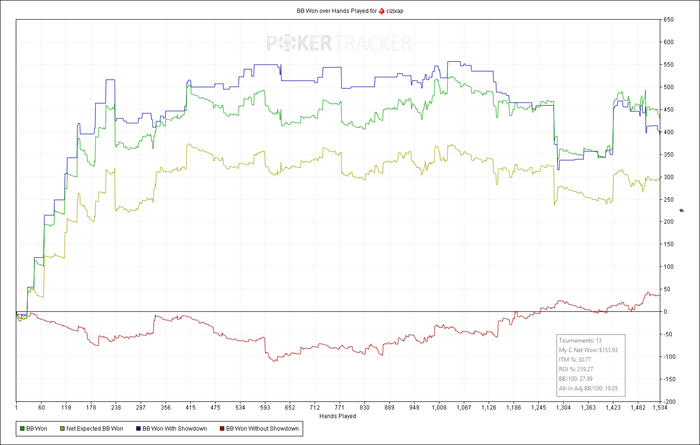Click 'ITM %: 30.77' in stats box

575,359
